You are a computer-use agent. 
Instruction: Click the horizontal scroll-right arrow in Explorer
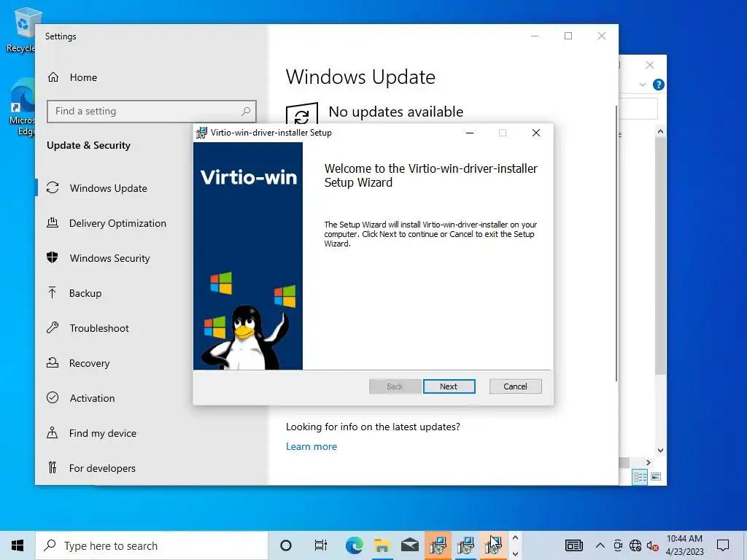pyautogui.click(x=648, y=462)
